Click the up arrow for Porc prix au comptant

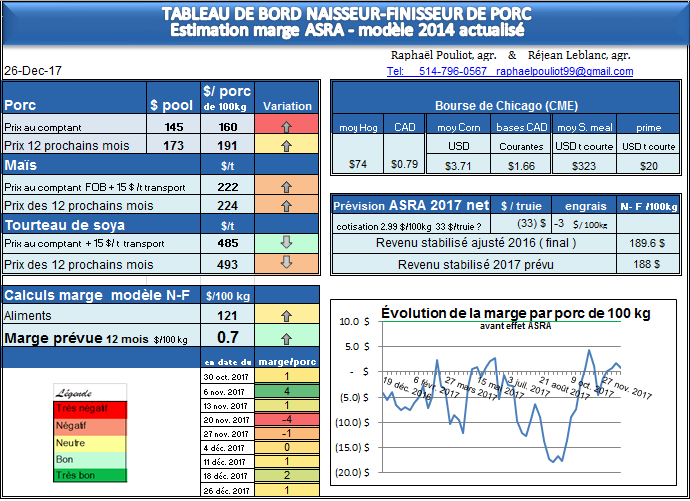287,127
